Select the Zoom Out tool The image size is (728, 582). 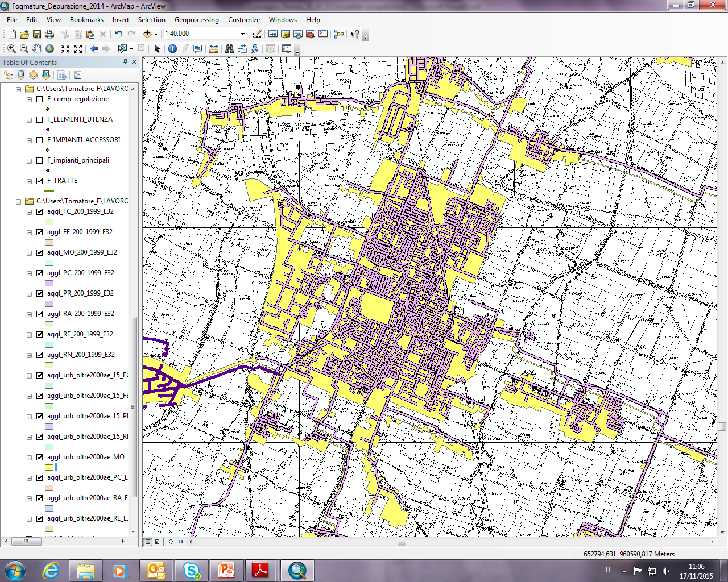(x=24, y=49)
